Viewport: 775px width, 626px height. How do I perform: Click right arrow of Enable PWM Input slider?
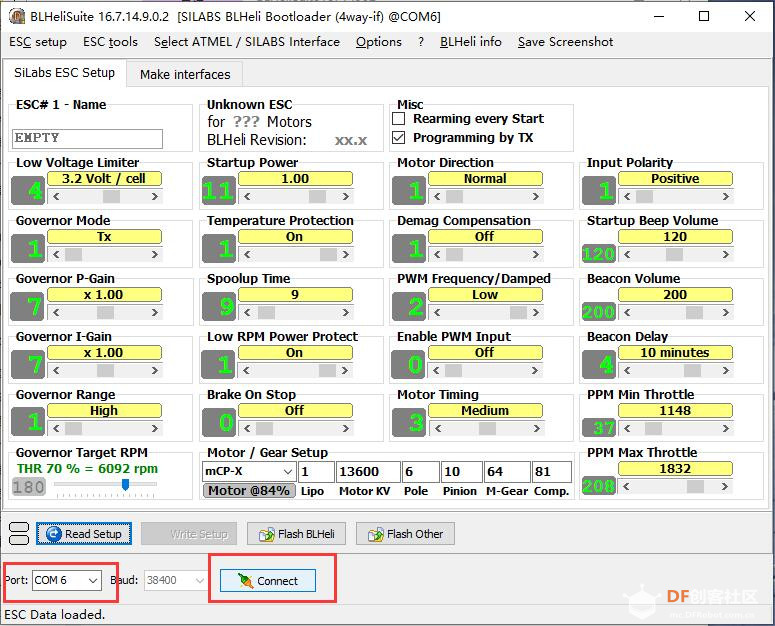tap(534, 370)
